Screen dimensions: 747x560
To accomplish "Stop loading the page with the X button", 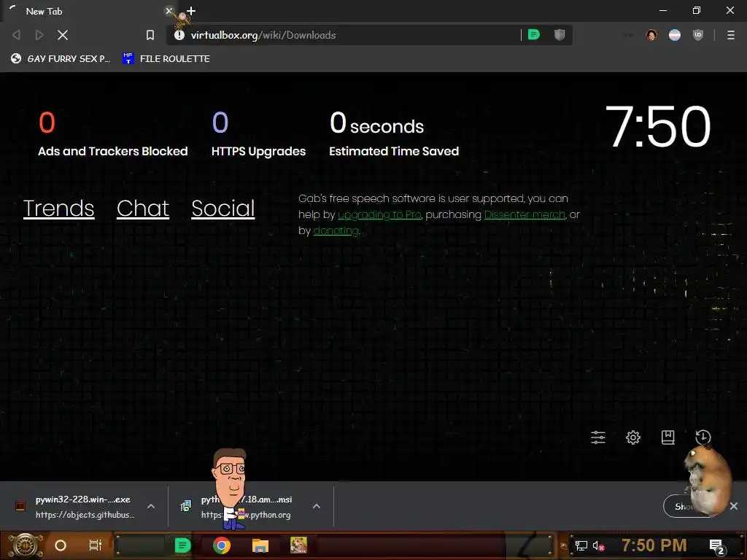I will tap(63, 35).
